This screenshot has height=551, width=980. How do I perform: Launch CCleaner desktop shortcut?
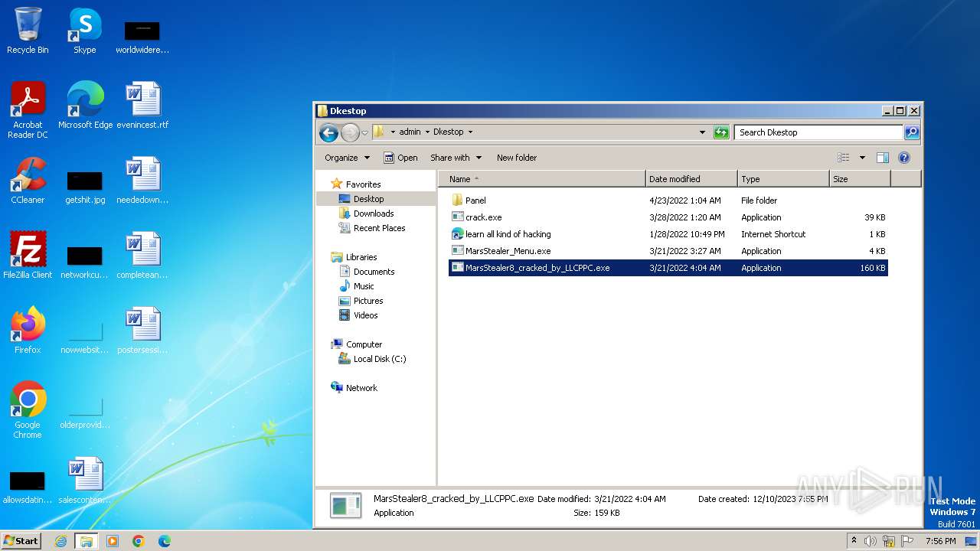pos(28,181)
